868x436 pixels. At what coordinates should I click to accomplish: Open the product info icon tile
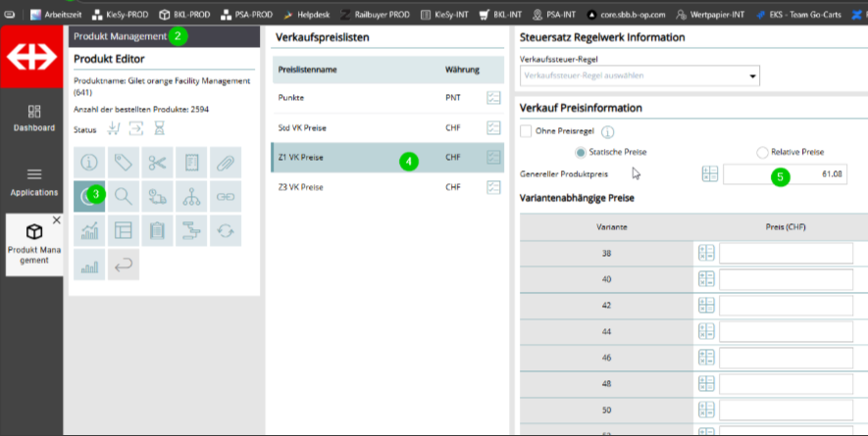(90, 163)
